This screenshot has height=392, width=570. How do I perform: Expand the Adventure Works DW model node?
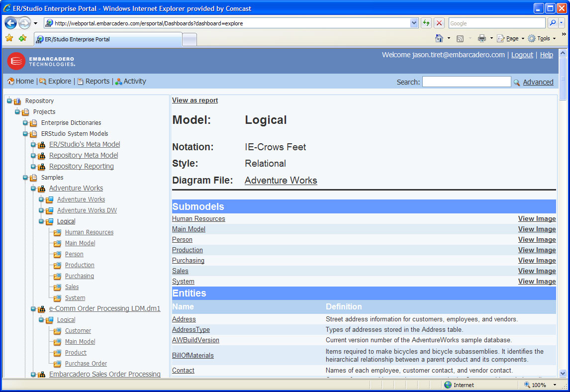coord(41,210)
